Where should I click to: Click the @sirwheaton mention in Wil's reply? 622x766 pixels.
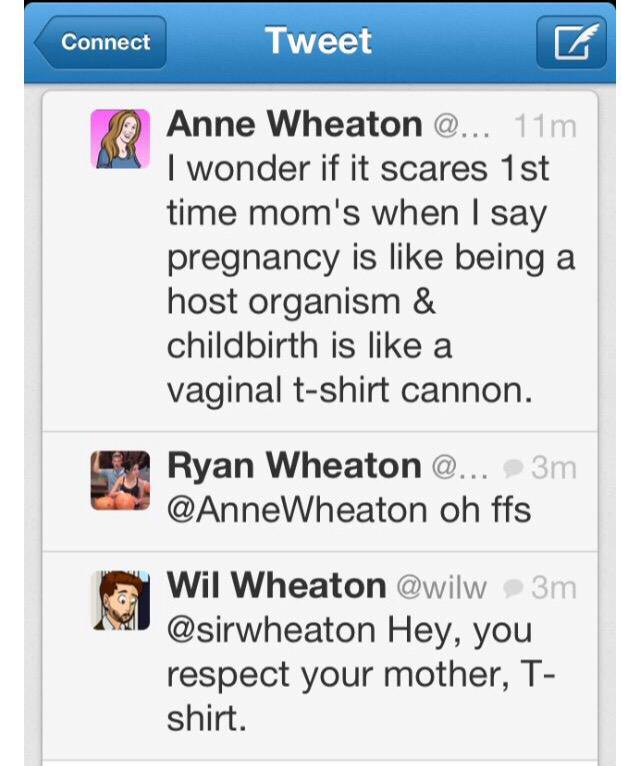pos(271,630)
